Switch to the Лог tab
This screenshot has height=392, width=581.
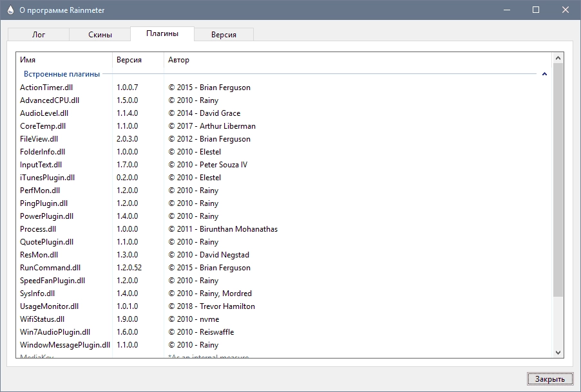pyautogui.click(x=39, y=34)
